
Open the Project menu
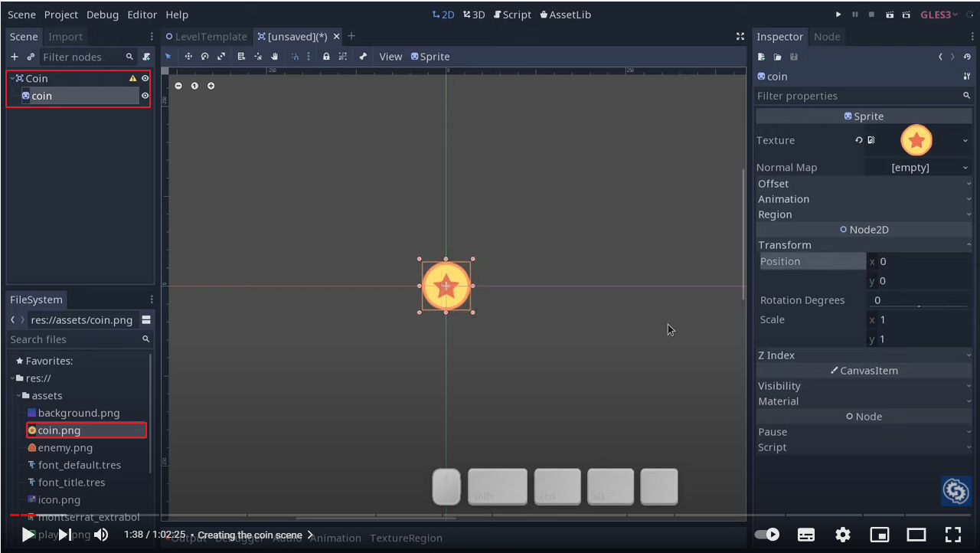click(x=61, y=15)
